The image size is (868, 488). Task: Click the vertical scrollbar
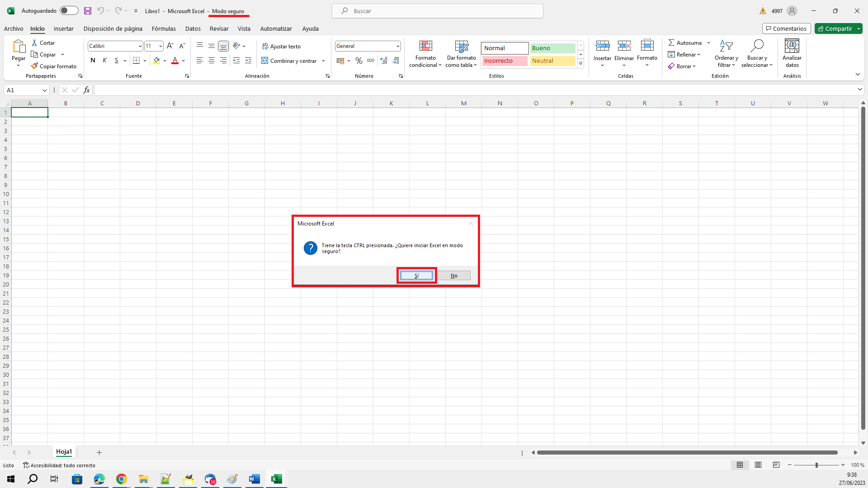(863, 268)
